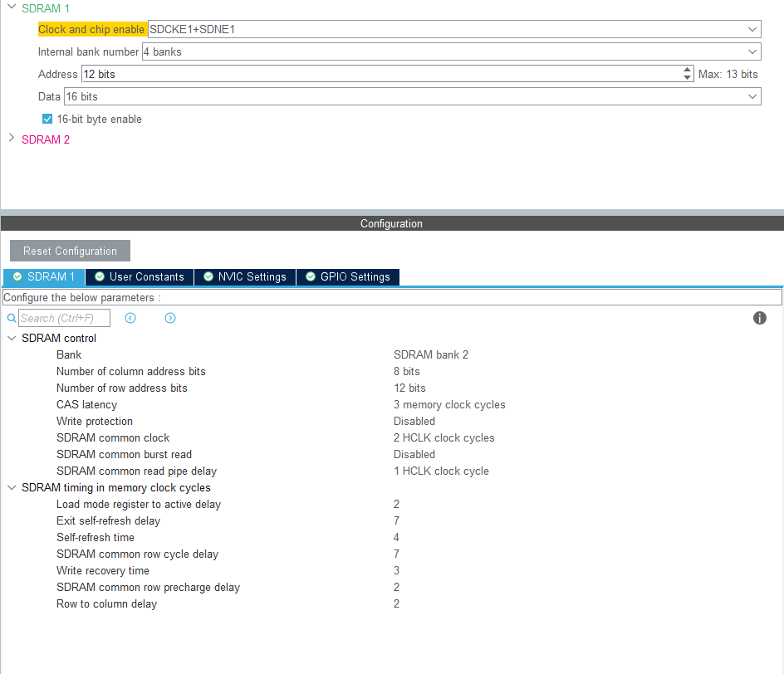Select Row to column delay value
This screenshot has height=674, width=784.
pyautogui.click(x=396, y=603)
